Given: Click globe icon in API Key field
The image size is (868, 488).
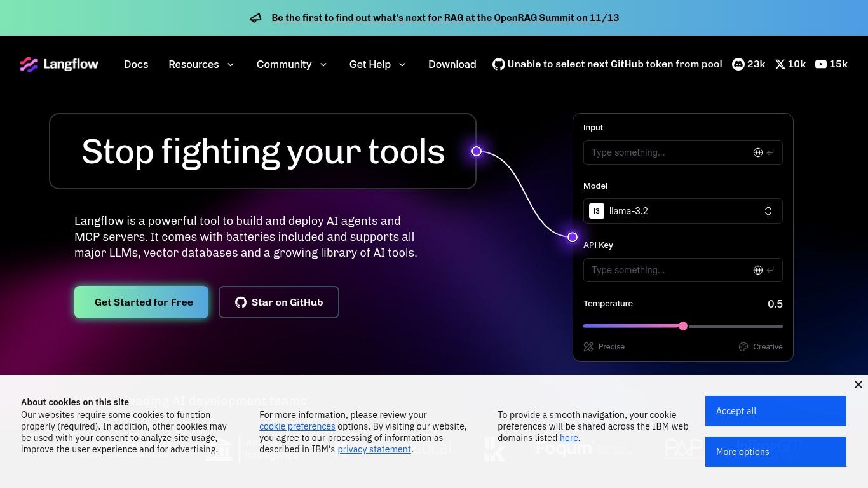Looking at the screenshot, I should pyautogui.click(x=757, y=270).
